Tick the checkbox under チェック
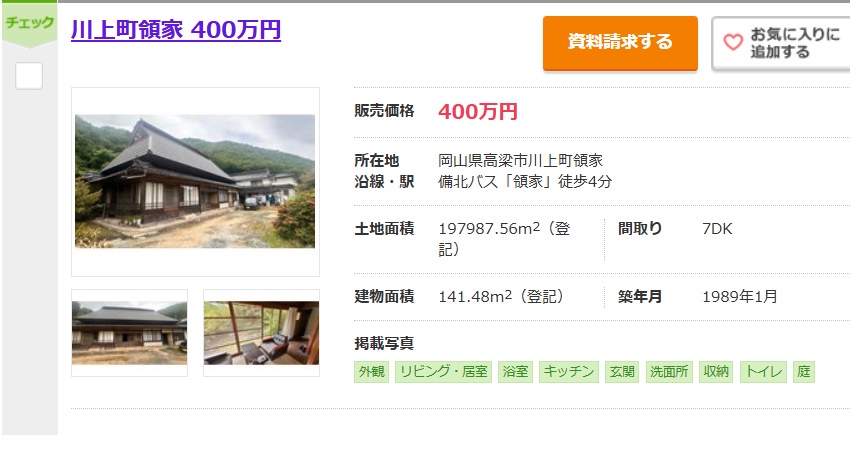 [x=29, y=76]
